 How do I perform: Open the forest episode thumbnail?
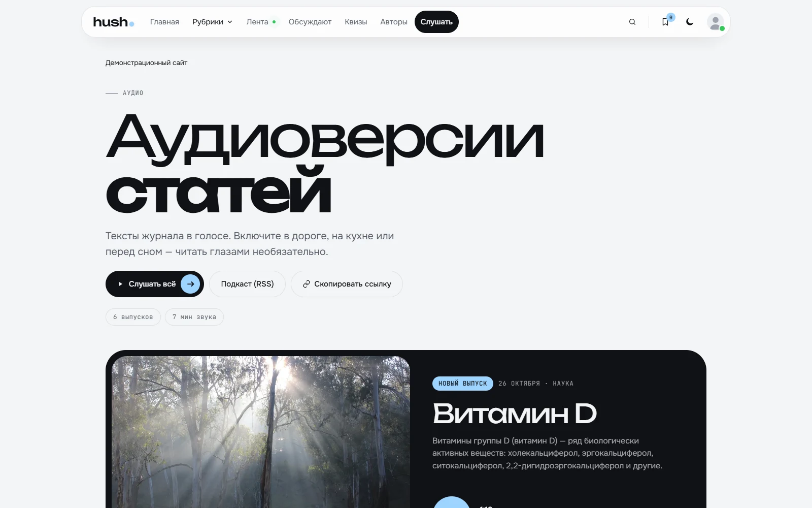point(261,432)
